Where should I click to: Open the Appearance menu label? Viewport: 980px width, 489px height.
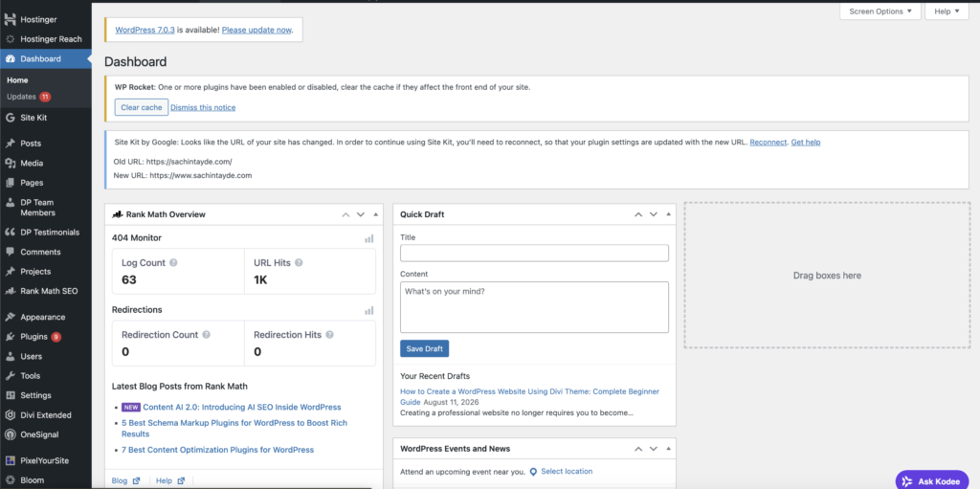42,317
